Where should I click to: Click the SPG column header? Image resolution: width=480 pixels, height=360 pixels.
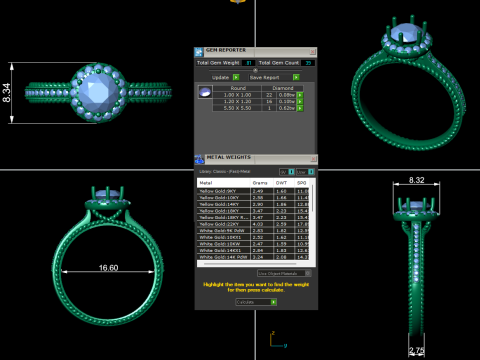click(302, 183)
